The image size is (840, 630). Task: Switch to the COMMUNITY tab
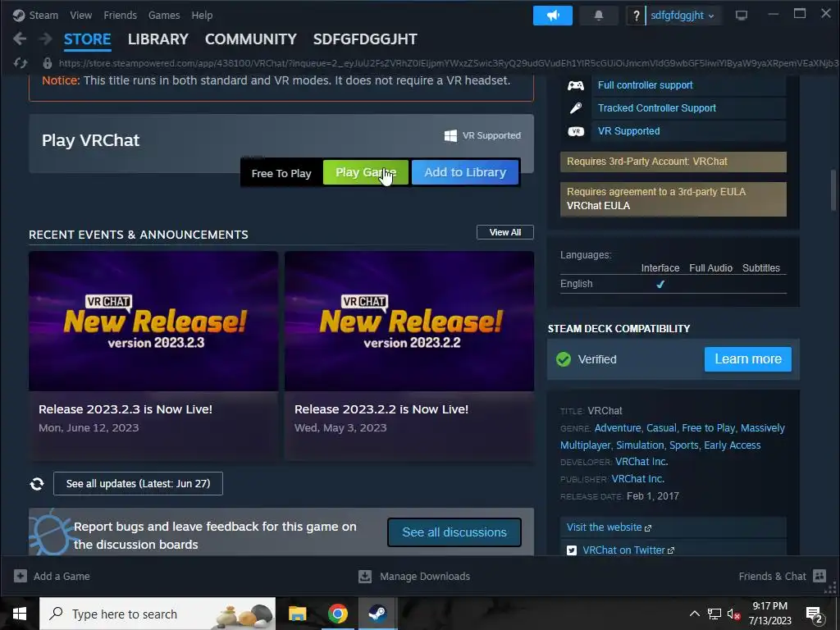coord(251,39)
